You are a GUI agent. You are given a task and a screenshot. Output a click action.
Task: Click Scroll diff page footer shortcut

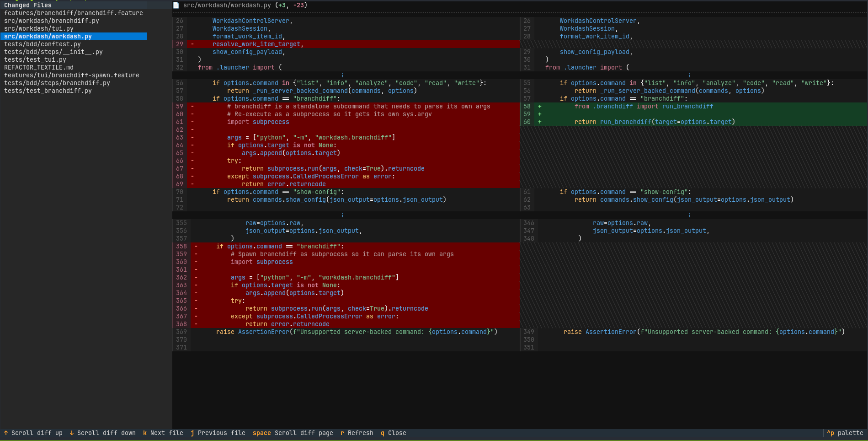tap(293, 433)
